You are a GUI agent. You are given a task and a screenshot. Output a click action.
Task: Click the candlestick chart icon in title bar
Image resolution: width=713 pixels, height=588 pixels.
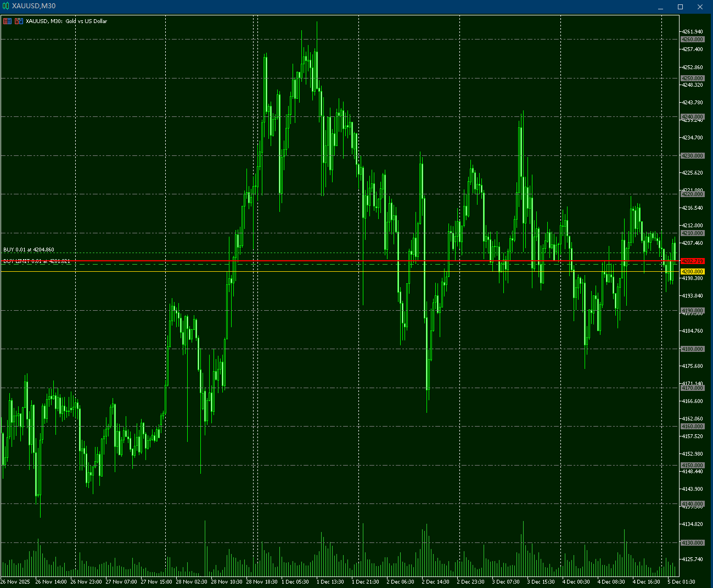5,6
